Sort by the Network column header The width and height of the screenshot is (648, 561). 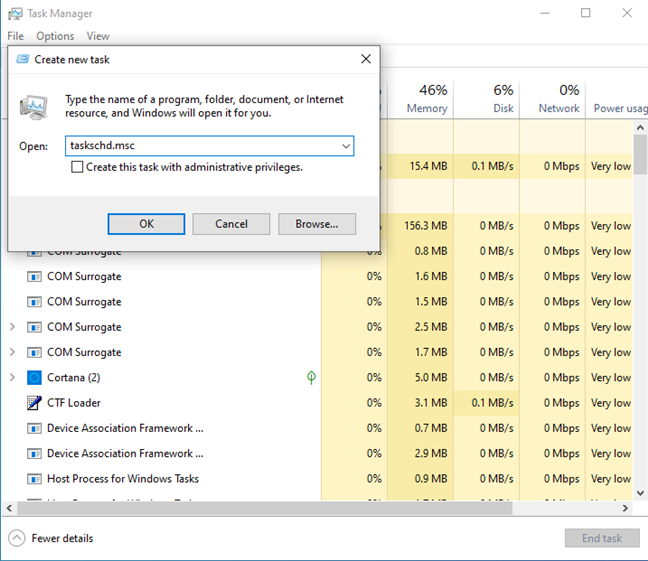pos(553,99)
